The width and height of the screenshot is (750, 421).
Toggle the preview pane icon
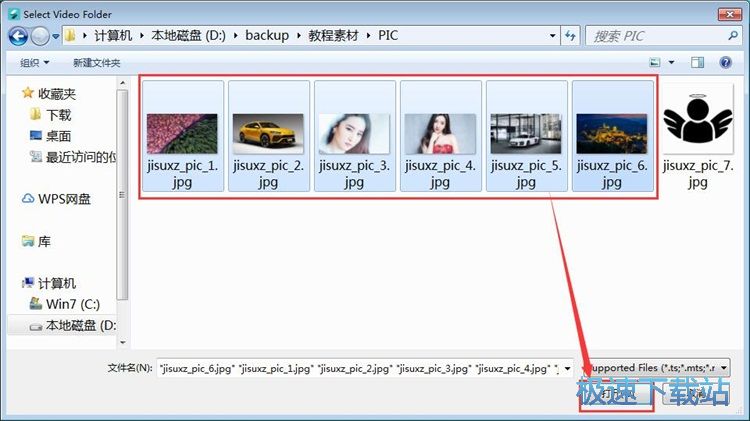pyautogui.click(x=697, y=62)
